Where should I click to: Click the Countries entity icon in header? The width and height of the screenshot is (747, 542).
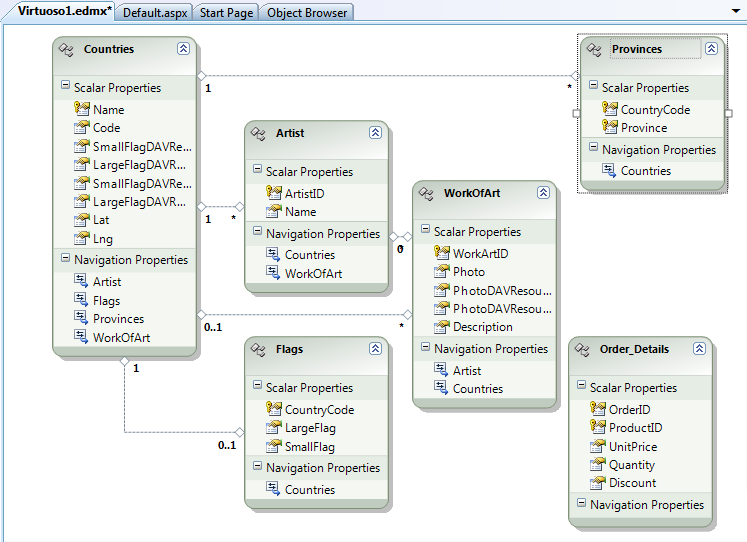click(x=67, y=49)
